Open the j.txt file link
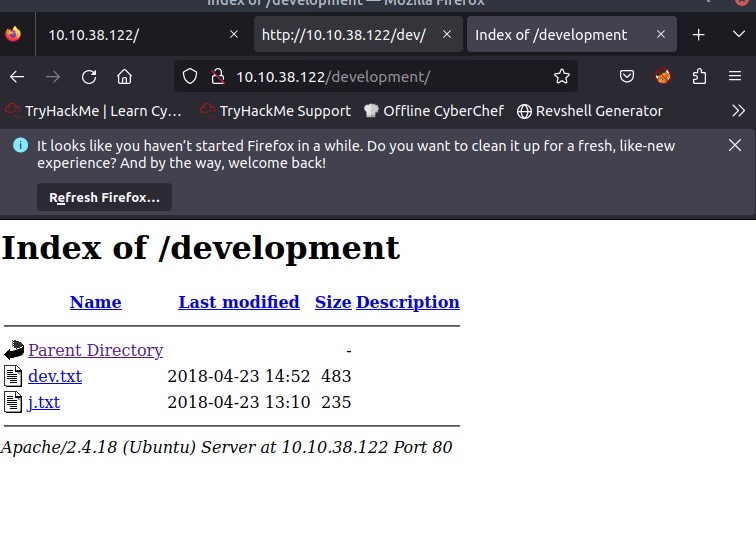The width and height of the screenshot is (756, 556). point(44,402)
